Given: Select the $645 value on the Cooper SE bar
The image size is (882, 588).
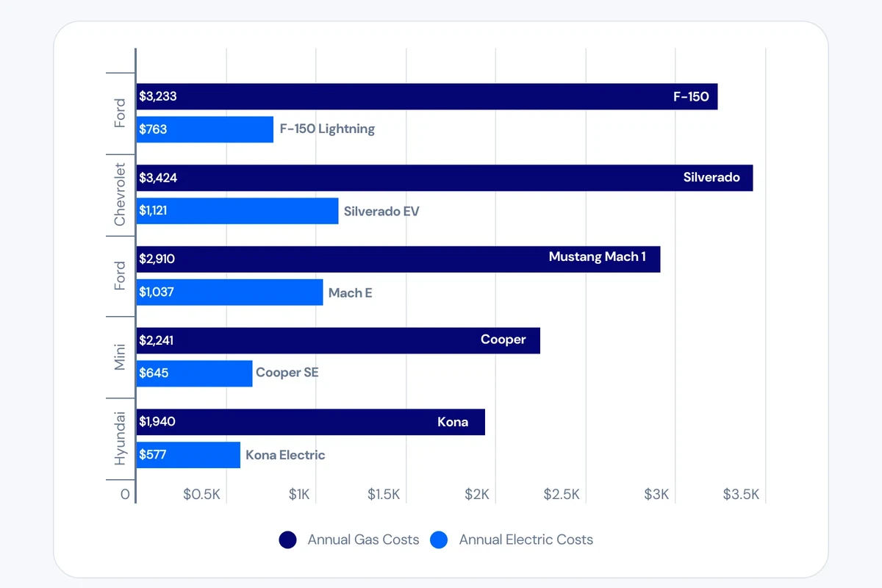Looking at the screenshot, I should click(x=154, y=373).
